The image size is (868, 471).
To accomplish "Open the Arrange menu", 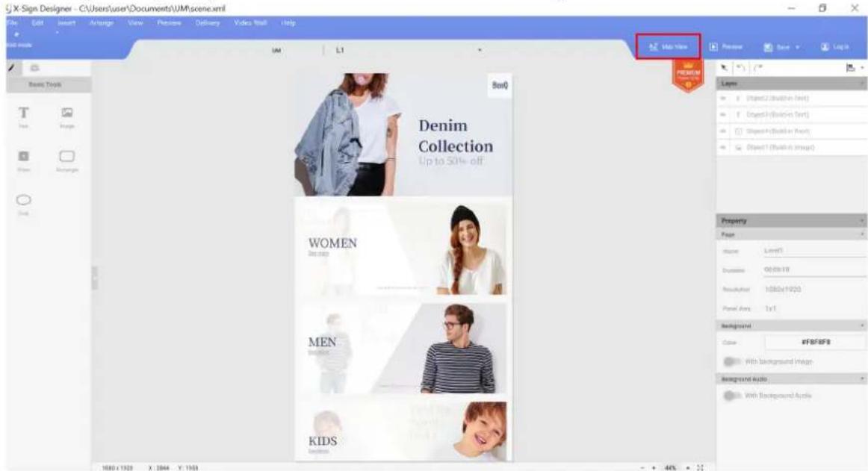I will (102, 22).
